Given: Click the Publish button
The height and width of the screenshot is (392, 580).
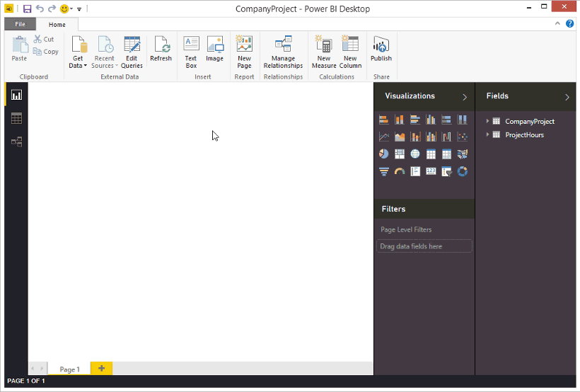Looking at the screenshot, I should [381, 49].
